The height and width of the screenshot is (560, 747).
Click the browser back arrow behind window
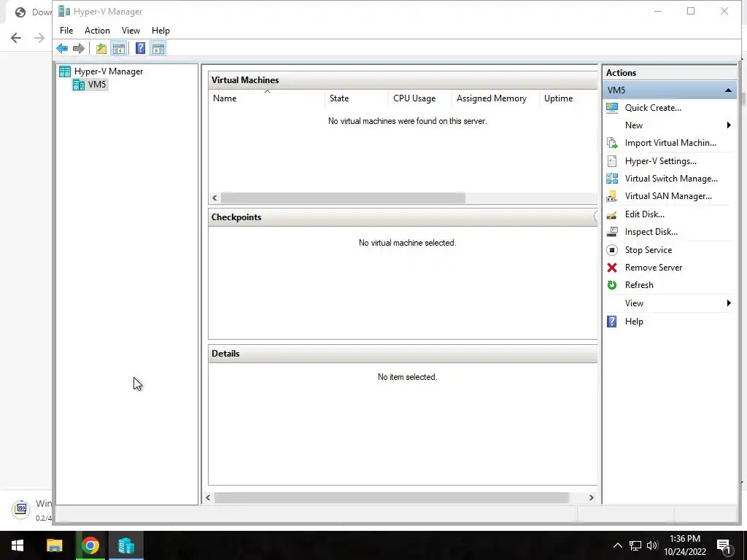pyautogui.click(x=16, y=38)
